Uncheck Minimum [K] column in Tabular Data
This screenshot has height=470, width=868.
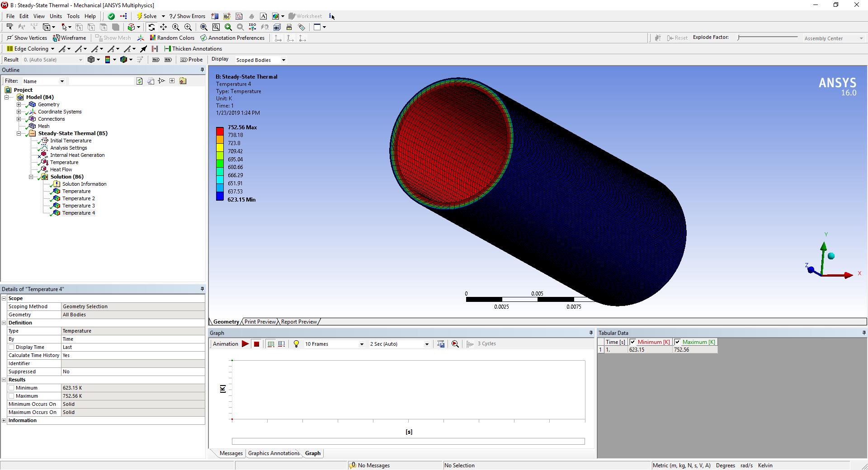point(632,342)
